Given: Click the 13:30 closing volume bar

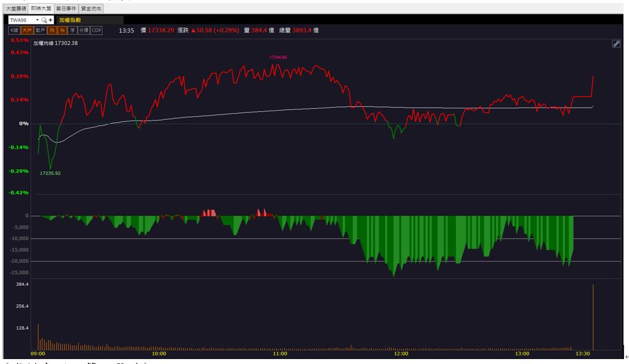Looking at the screenshot, I should point(593,317).
